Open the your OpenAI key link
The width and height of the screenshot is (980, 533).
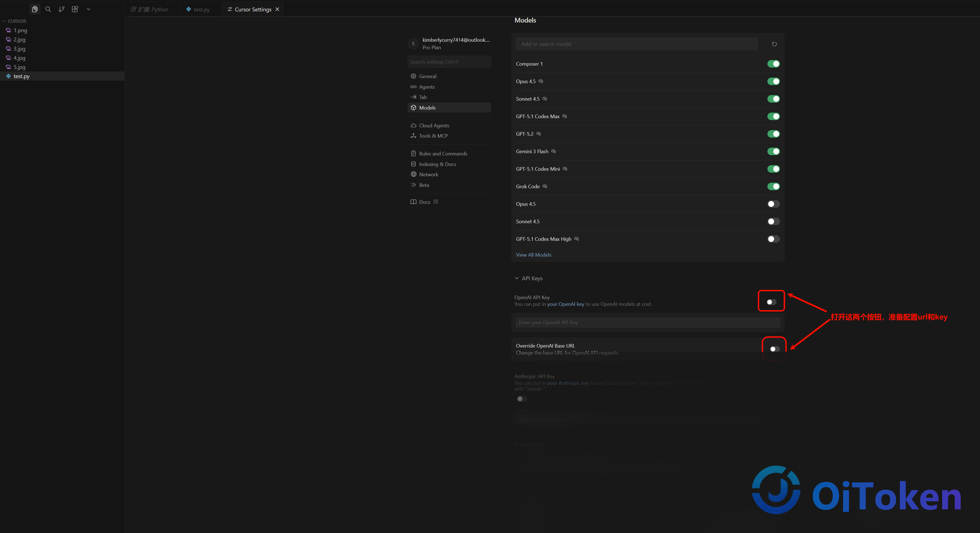click(565, 304)
